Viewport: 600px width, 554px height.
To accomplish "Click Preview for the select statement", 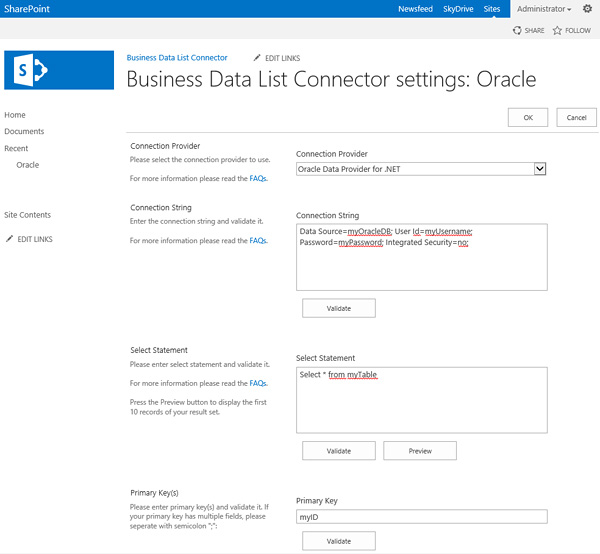I will [420, 451].
